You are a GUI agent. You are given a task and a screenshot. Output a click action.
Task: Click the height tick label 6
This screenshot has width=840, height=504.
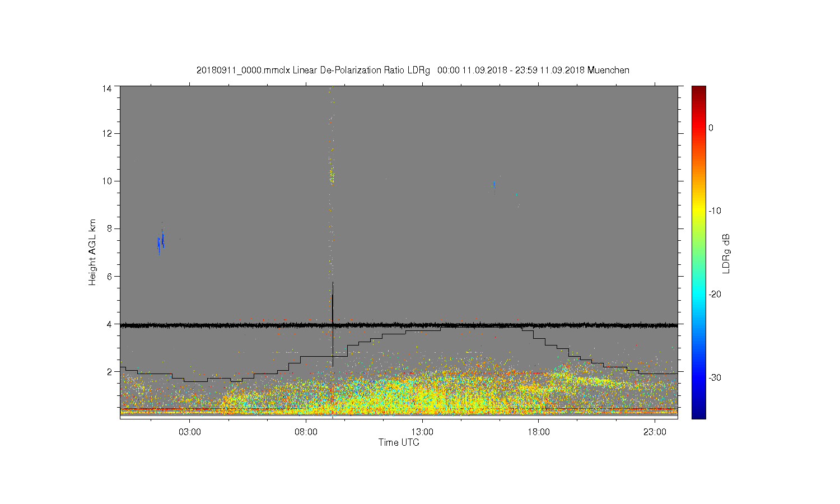coord(109,276)
